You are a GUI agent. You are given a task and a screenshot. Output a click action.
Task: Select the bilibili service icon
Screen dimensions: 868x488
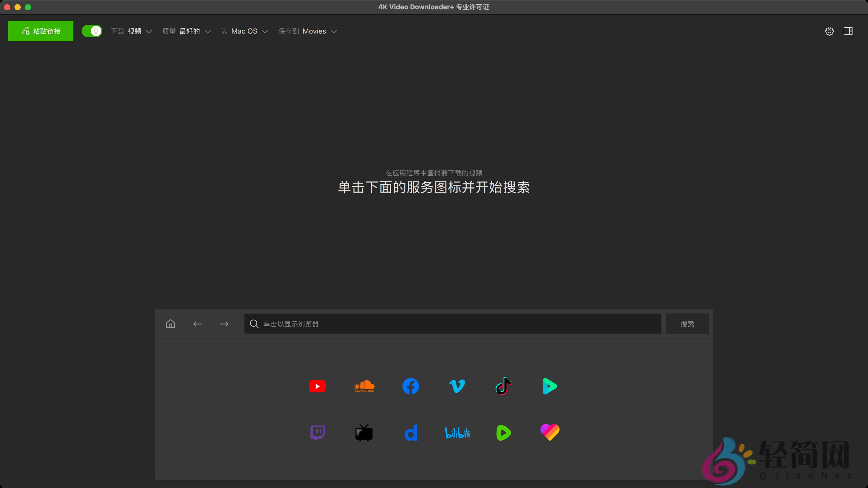[x=457, y=433]
